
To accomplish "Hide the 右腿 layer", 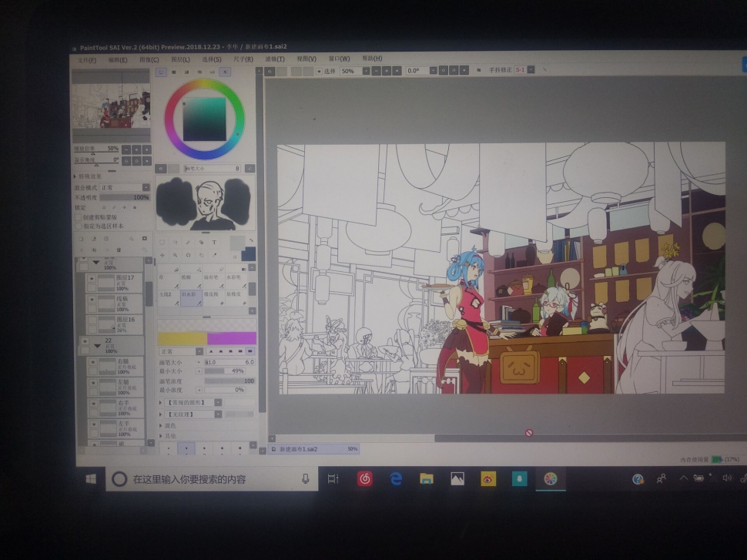I will (93, 362).
